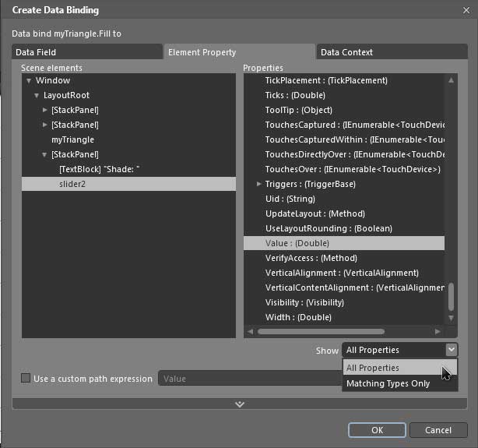Viewport: 478px width, 448px height.
Task: Switch to the Data Field tab
Action: pos(87,52)
